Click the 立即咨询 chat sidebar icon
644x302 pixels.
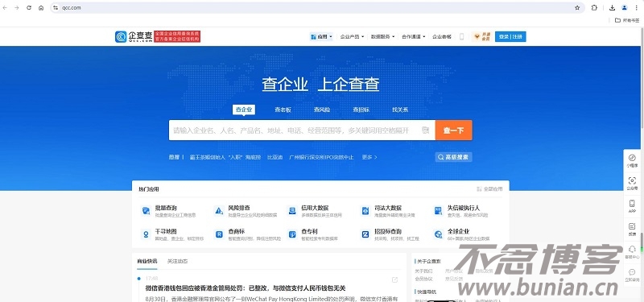click(632, 275)
